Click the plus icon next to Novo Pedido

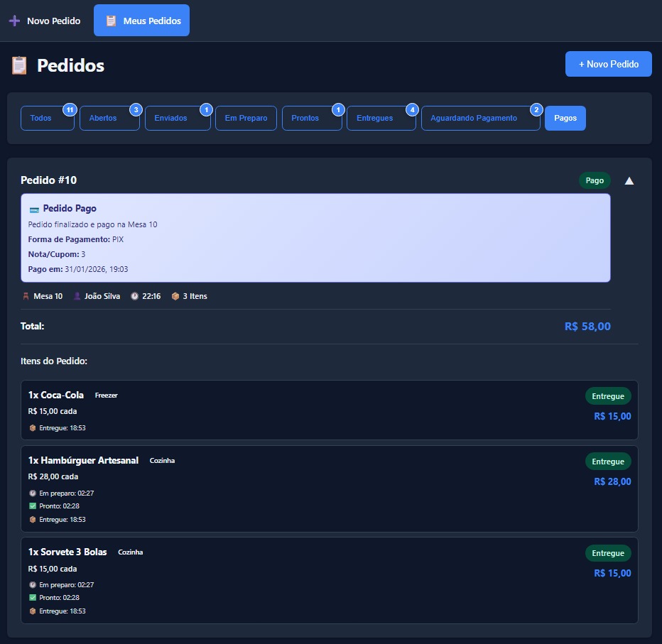pos(14,21)
